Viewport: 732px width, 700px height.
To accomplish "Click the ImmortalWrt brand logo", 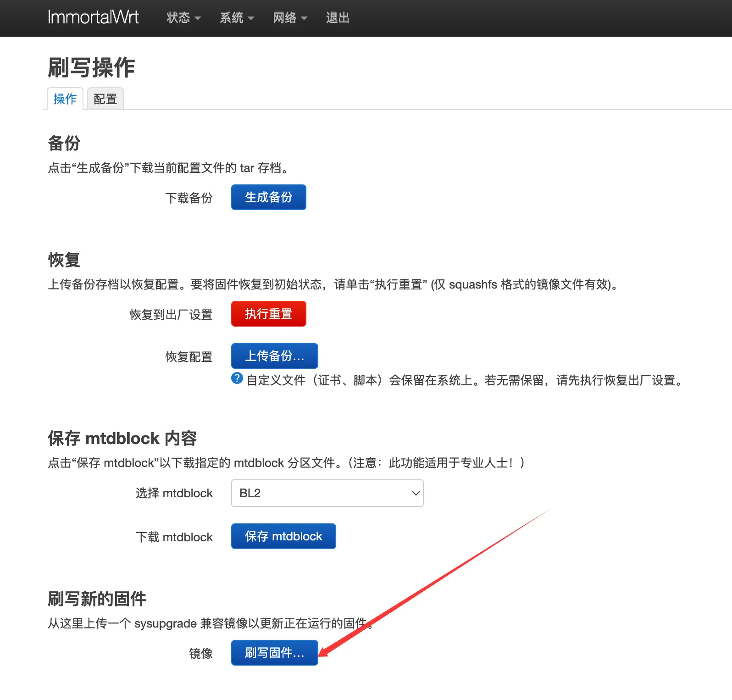I will (x=93, y=17).
